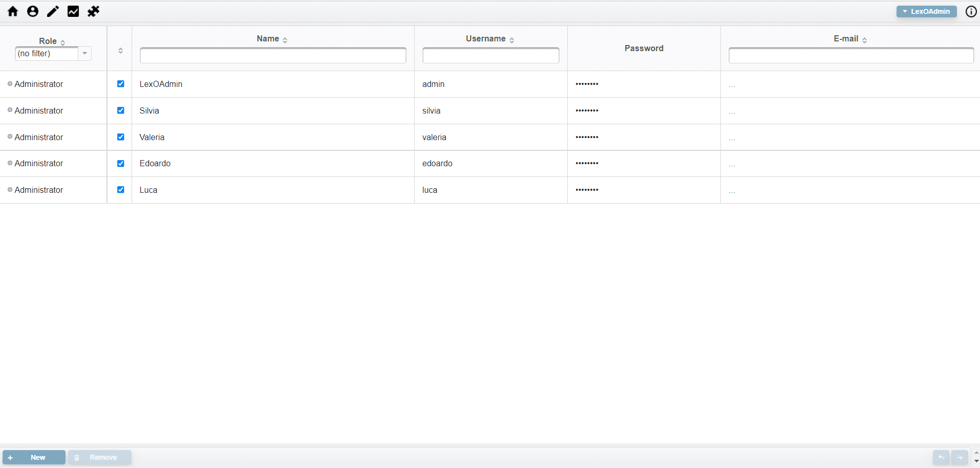Viewport: 980px width, 468px height.
Task: Click the Name filter input field
Action: [x=273, y=55]
